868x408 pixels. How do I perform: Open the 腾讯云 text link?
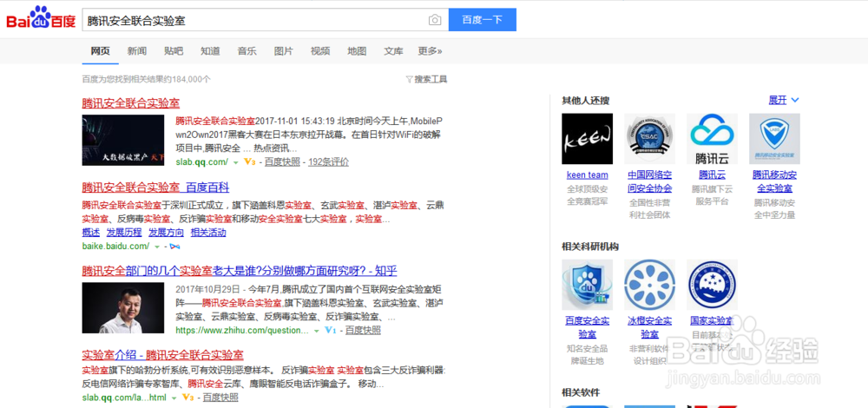[712, 175]
